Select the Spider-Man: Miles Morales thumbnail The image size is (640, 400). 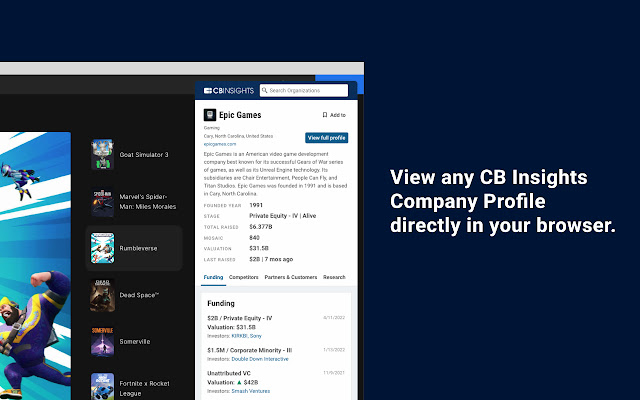(x=102, y=202)
